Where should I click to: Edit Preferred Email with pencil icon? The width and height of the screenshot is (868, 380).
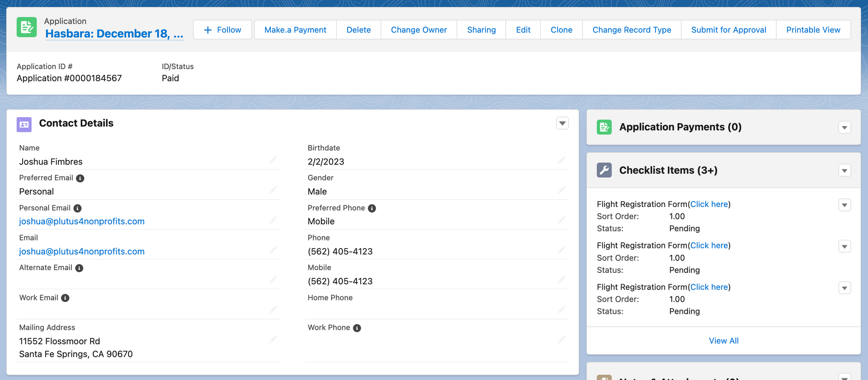(273, 190)
